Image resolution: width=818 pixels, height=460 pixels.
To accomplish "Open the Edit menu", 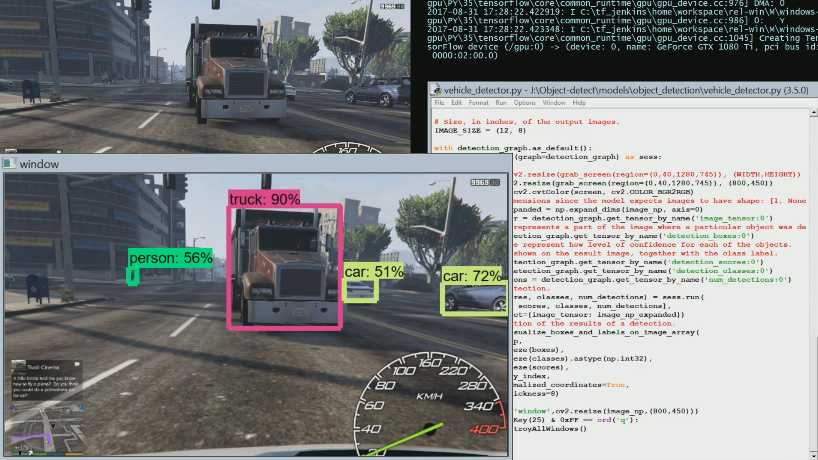I will coord(456,103).
